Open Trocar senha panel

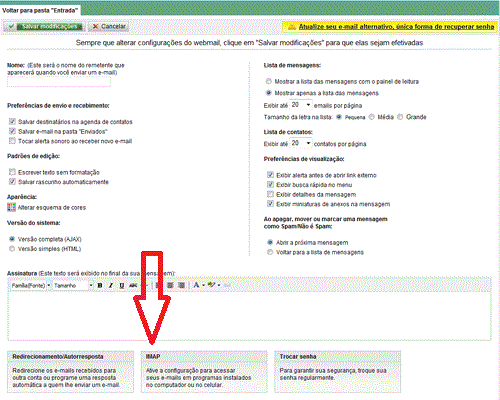(338, 371)
